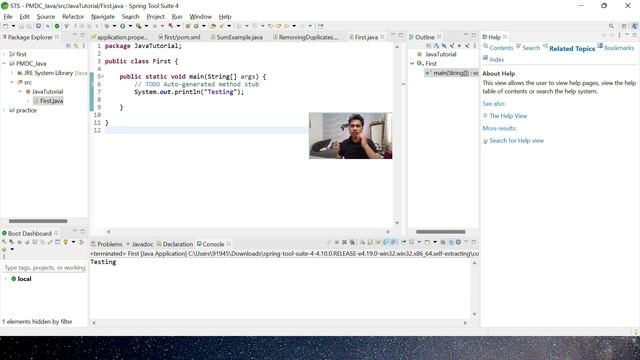
Task: Toggle Show Console on standard error change
Action: 393,242
